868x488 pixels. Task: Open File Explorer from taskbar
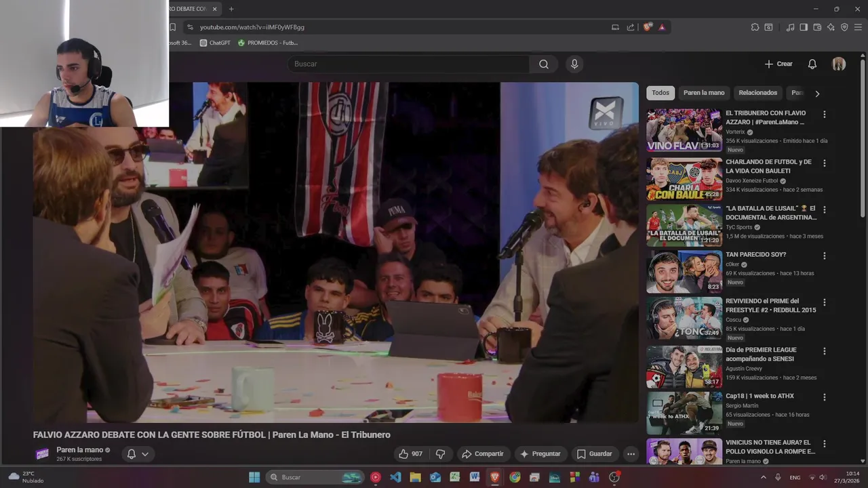coord(415,477)
